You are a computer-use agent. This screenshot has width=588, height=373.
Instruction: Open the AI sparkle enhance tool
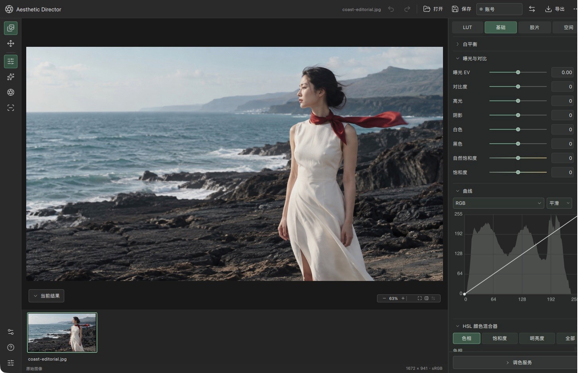point(11,77)
